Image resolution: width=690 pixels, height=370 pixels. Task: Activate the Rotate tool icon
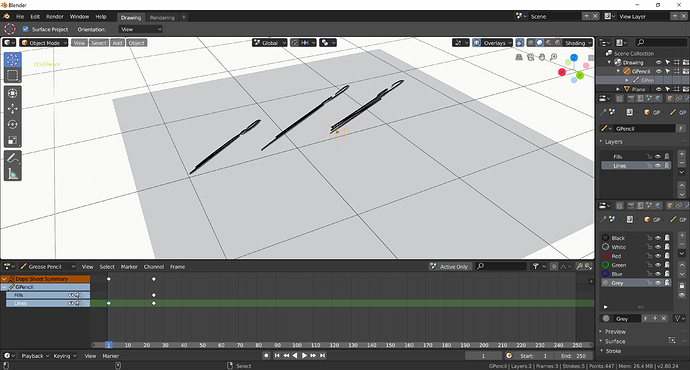(x=12, y=125)
